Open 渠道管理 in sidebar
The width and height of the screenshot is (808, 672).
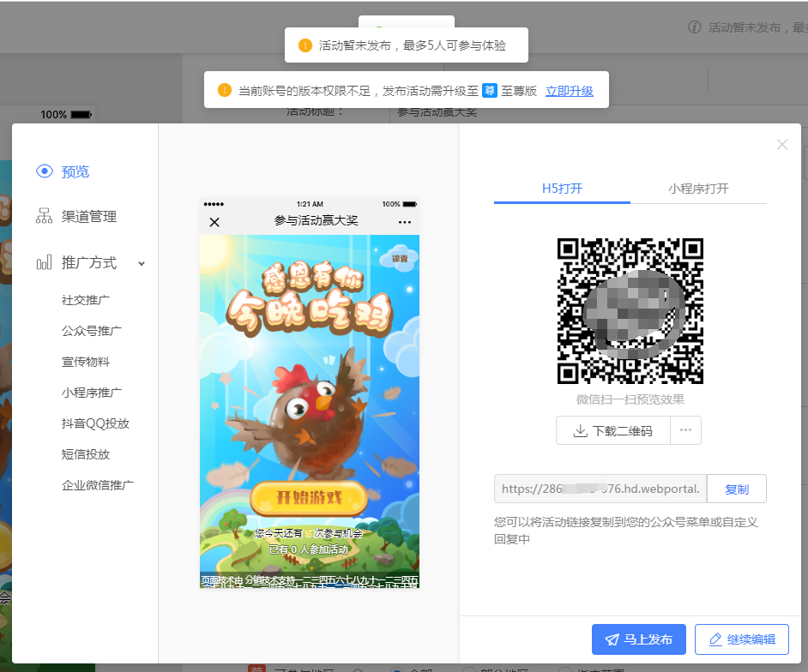88,217
